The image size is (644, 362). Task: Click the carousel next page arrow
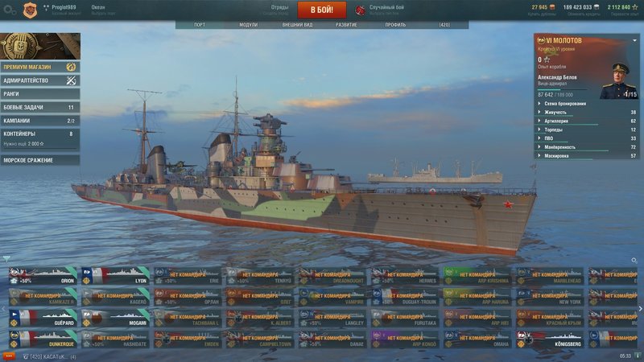coord(640,309)
